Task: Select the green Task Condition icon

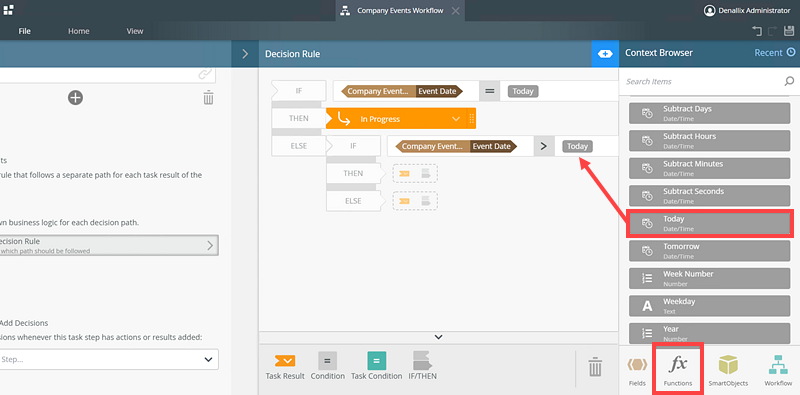Action: 377,361
